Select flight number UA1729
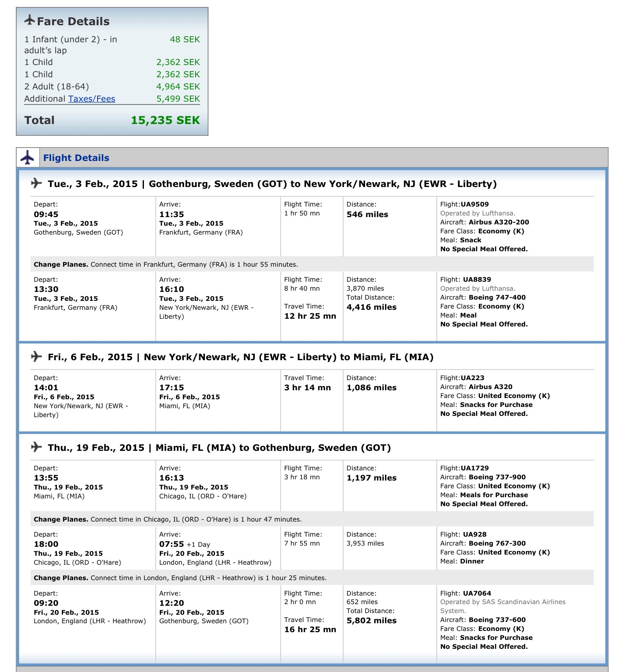Image resolution: width=622 pixels, height=672 pixels. click(475, 468)
